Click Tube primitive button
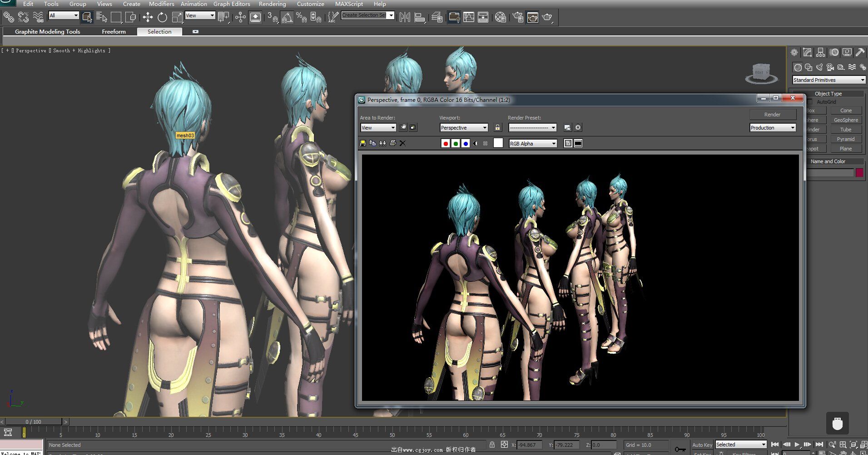868x455 pixels. (x=846, y=130)
